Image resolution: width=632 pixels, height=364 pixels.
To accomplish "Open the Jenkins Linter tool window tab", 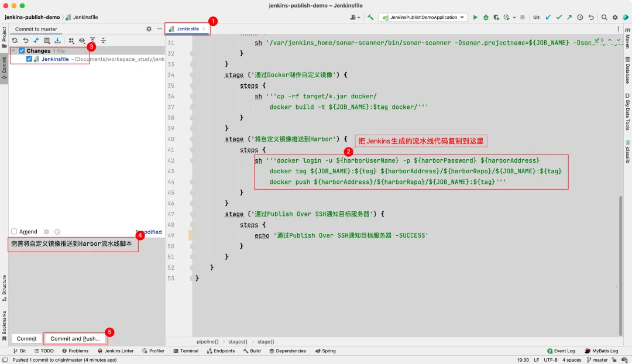I will tap(116, 351).
